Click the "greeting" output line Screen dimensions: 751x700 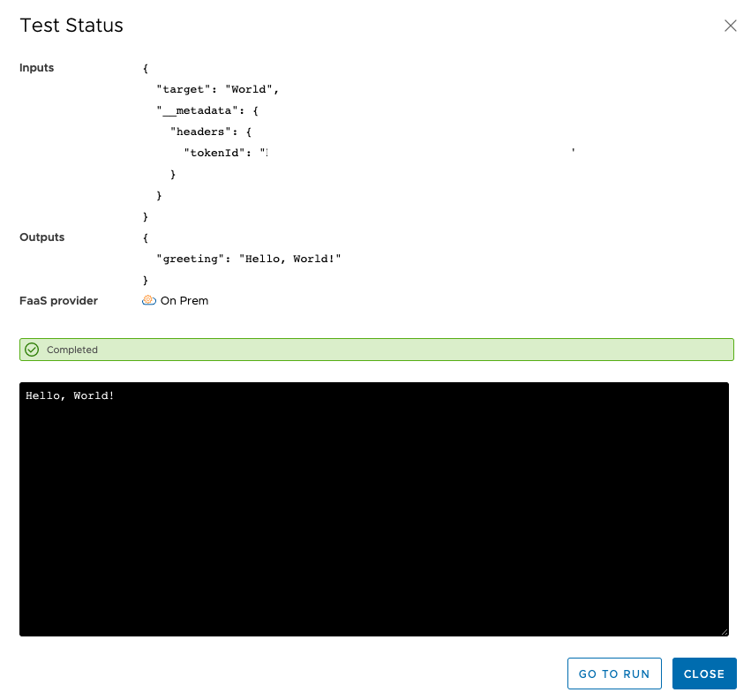click(x=248, y=259)
